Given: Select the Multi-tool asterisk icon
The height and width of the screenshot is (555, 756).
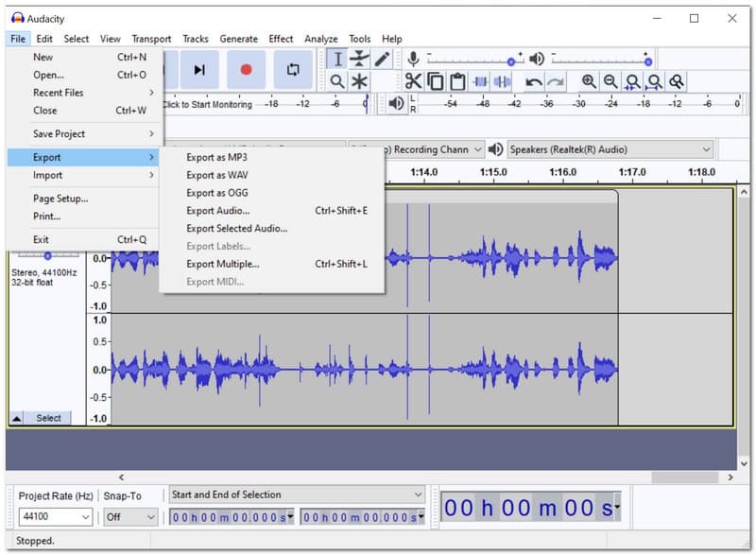Looking at the screenshot, I should coord(359,81).
